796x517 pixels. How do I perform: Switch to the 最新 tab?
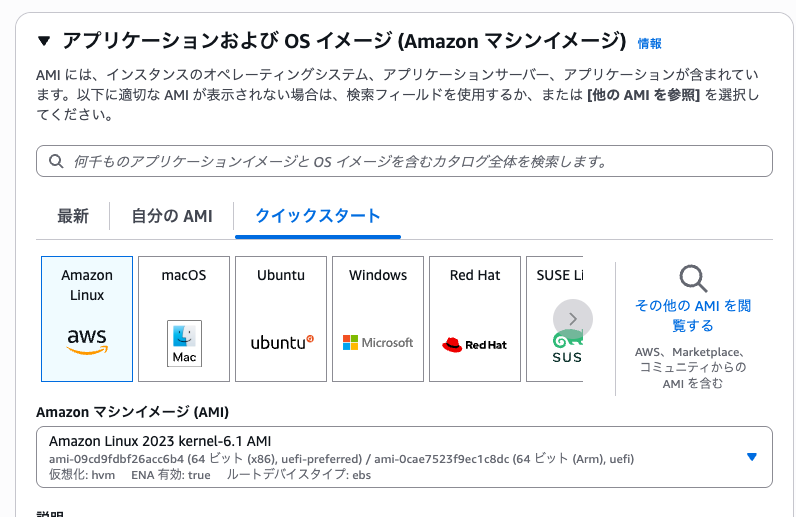point(73,216)
